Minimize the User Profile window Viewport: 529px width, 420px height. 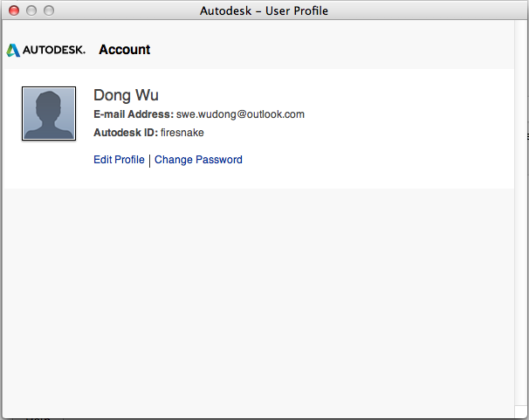click(31, 10)
